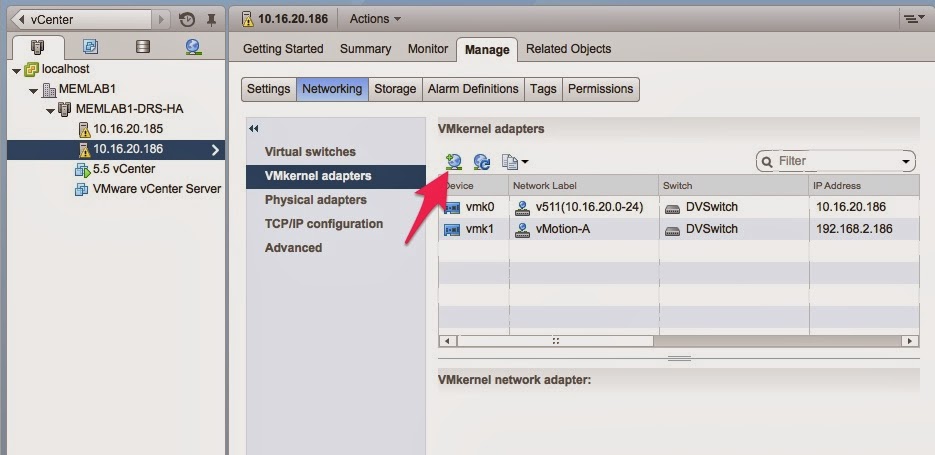The image size is (935, 455).
Task: Click the pin icon in navigator header
Action: point(211,20)
